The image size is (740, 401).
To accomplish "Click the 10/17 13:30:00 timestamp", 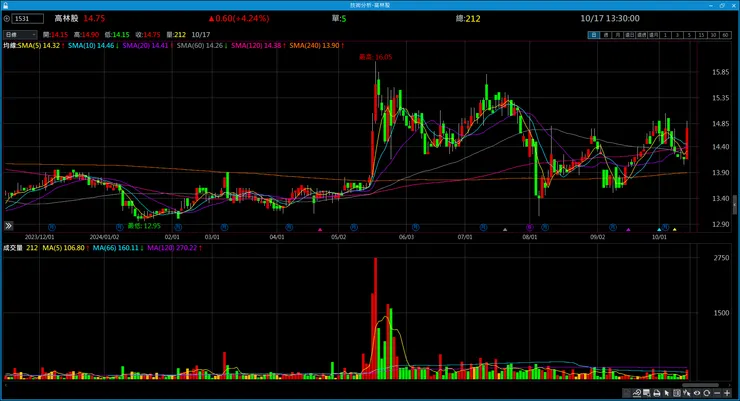I will (610, 18).
